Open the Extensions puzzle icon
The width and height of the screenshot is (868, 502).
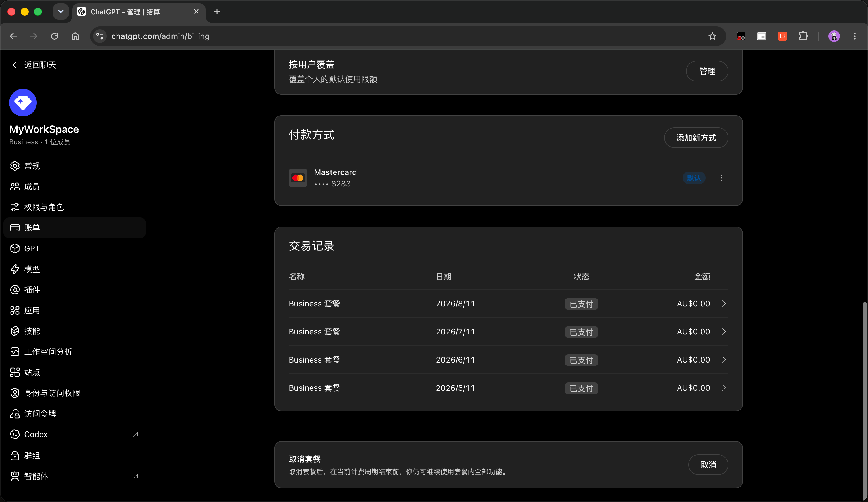point(803,36)
